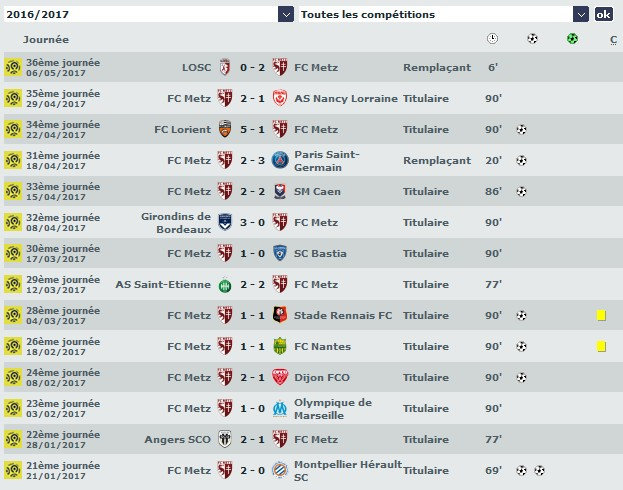Open the Montpellier Hérault SC team link
This screenshot has width=623, height=490.
(346, 470)
